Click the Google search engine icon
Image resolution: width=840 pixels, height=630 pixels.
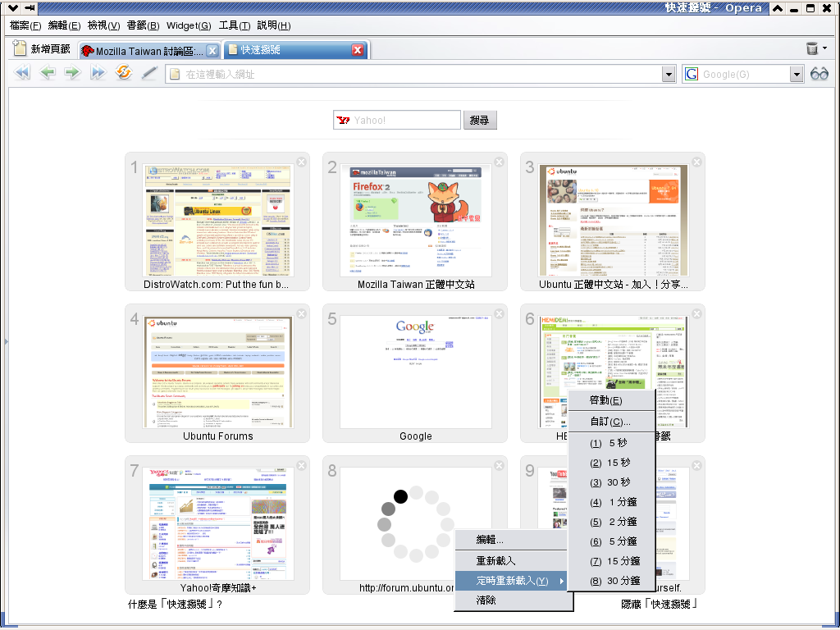(692, 74)
